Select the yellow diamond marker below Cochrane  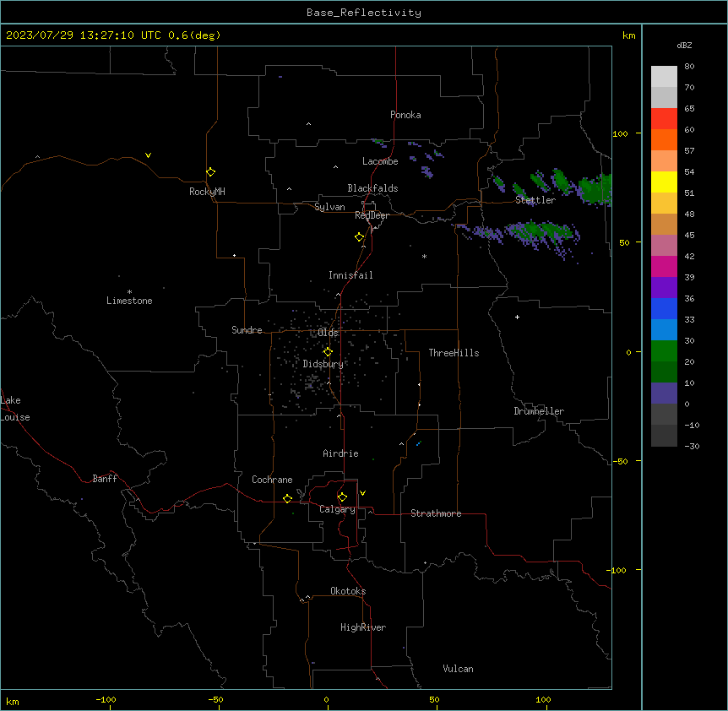pyautogui.click(x=287, y=499)
